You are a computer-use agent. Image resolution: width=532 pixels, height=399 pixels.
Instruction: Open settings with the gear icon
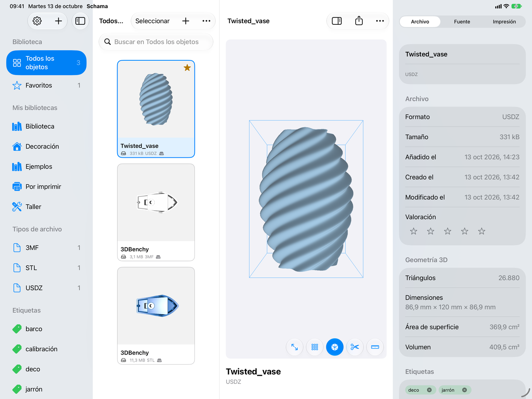tap(37, 21)
